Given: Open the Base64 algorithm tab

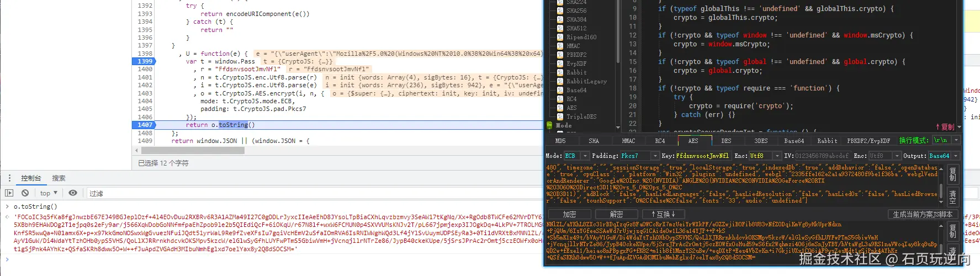Looking at the screenshot, I should coord(794,141).
